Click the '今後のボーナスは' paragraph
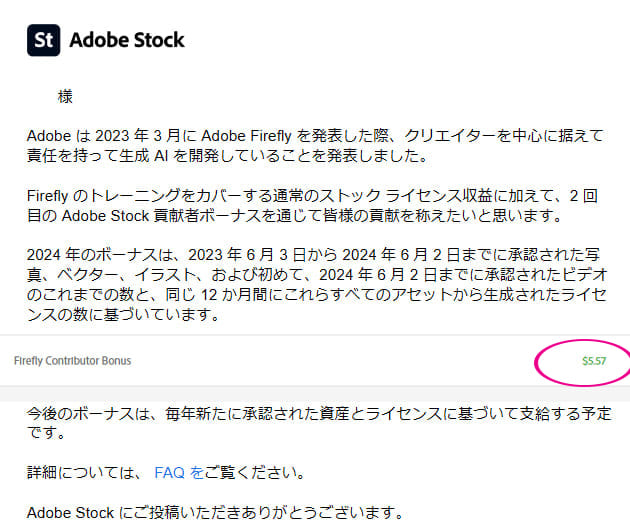Image resolution: width=630 pixels, height=527 pixels. (319, 423)
